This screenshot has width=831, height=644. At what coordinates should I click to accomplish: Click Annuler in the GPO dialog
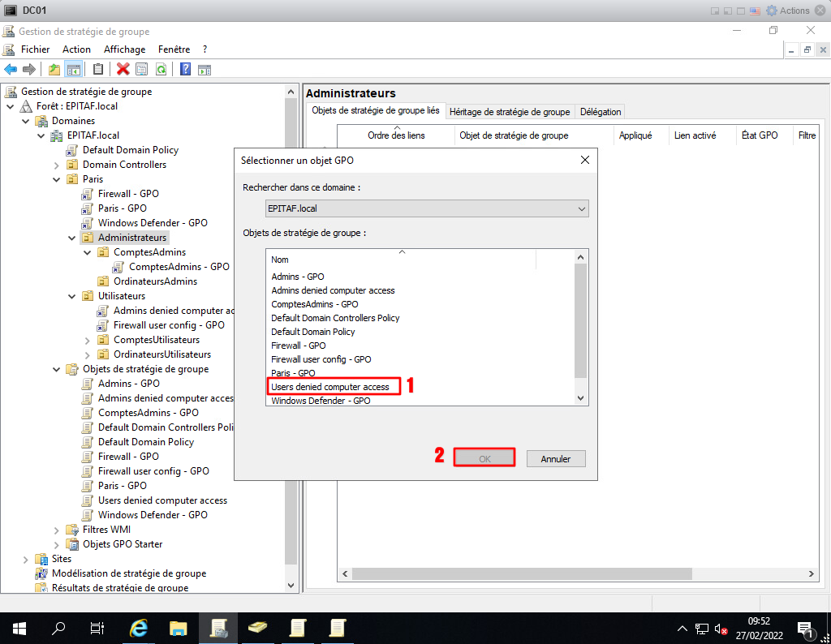[x=555, y=458]
